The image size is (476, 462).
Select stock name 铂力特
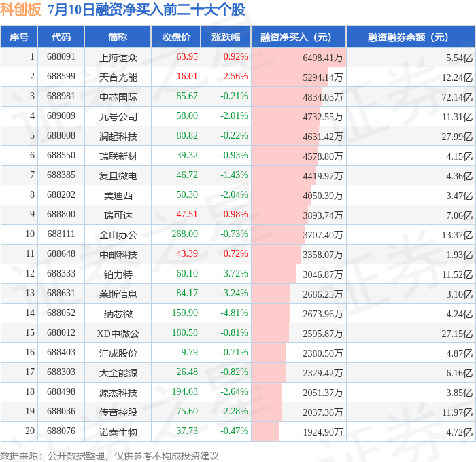coord(118,274)
